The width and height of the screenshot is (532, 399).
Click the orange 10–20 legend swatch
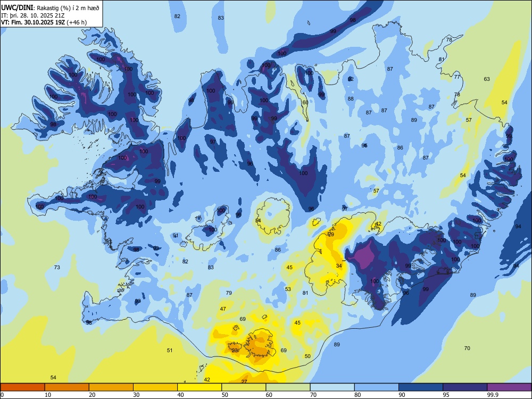click(67, 387)
